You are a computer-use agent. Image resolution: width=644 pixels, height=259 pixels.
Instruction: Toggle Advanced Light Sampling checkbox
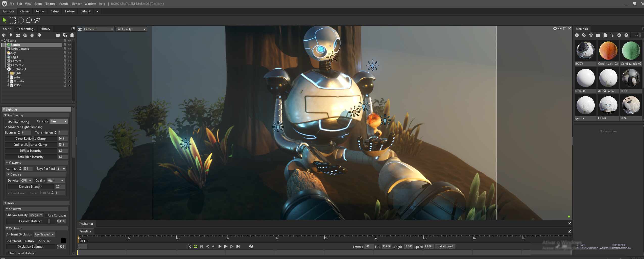tap(6, 127)
